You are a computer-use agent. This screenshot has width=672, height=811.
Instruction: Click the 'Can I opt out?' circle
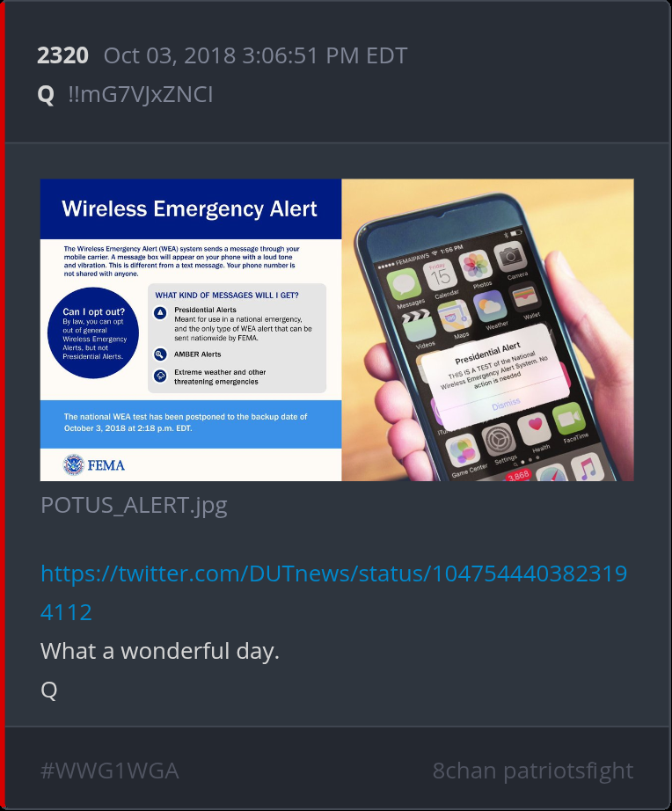93,332
